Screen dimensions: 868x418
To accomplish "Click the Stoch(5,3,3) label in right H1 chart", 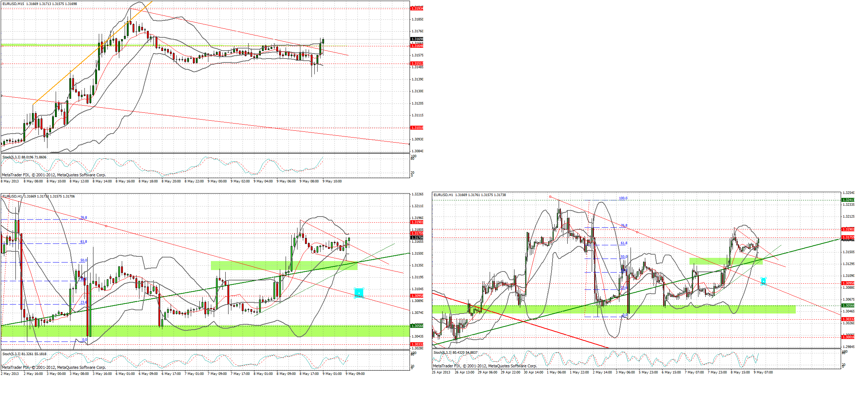I will click(x=443, y=352).
